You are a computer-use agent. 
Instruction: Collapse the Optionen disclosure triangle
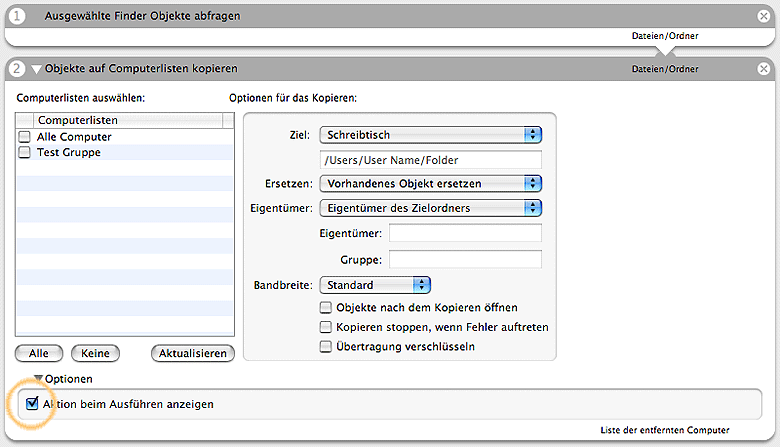38,379
